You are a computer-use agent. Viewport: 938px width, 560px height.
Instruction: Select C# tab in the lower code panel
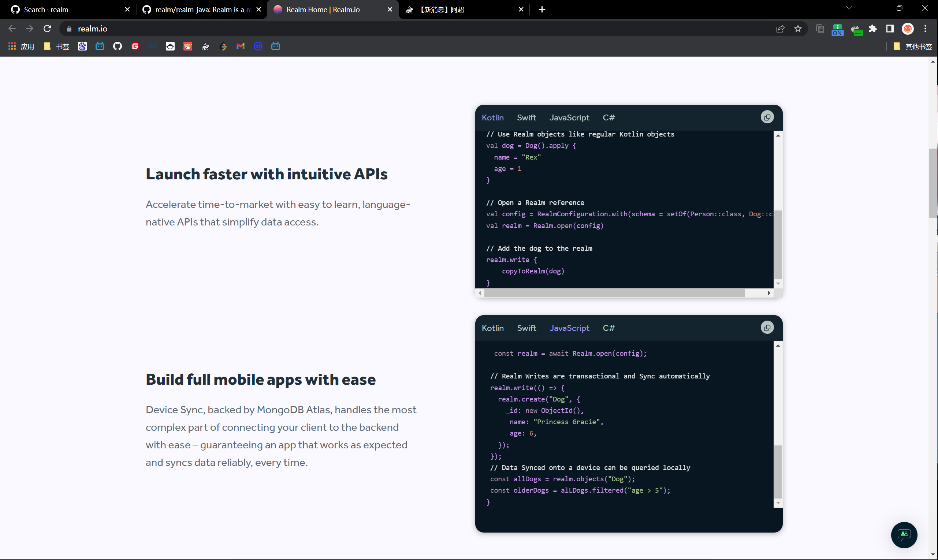click(x=608, y=328)
